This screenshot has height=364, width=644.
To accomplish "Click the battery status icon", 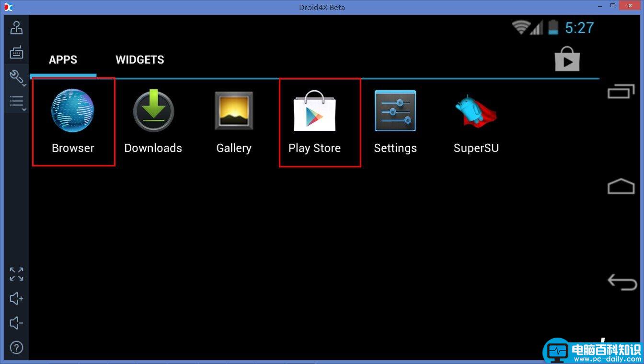I will (553, 27).
